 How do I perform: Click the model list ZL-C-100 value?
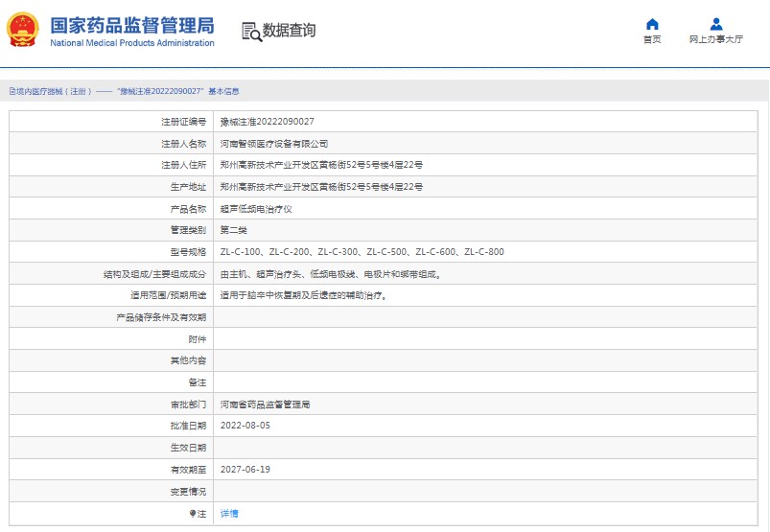click(362, 252)
